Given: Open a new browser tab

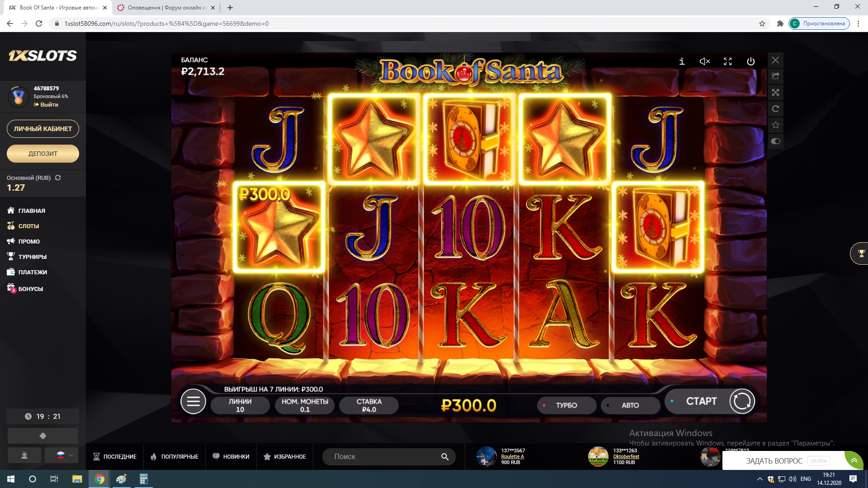Looking at the screenshot, I should pyautogui.click(x=230, y=8).
